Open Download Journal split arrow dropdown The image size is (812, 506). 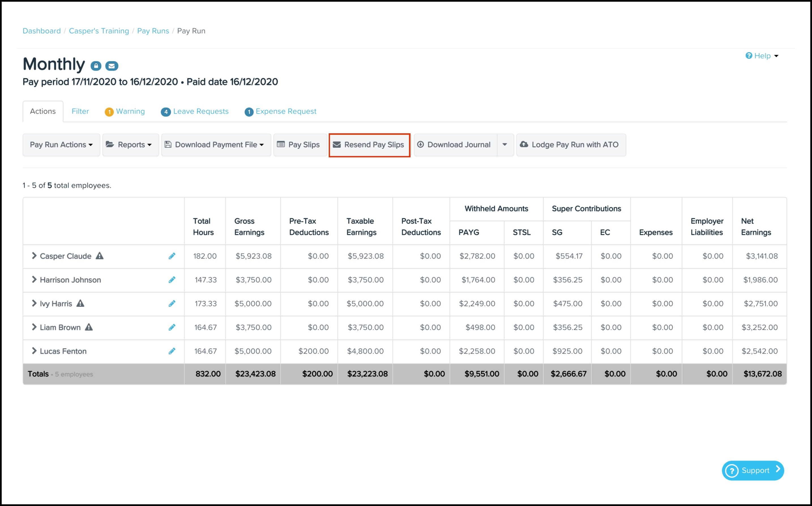click(x=505, y=145)
